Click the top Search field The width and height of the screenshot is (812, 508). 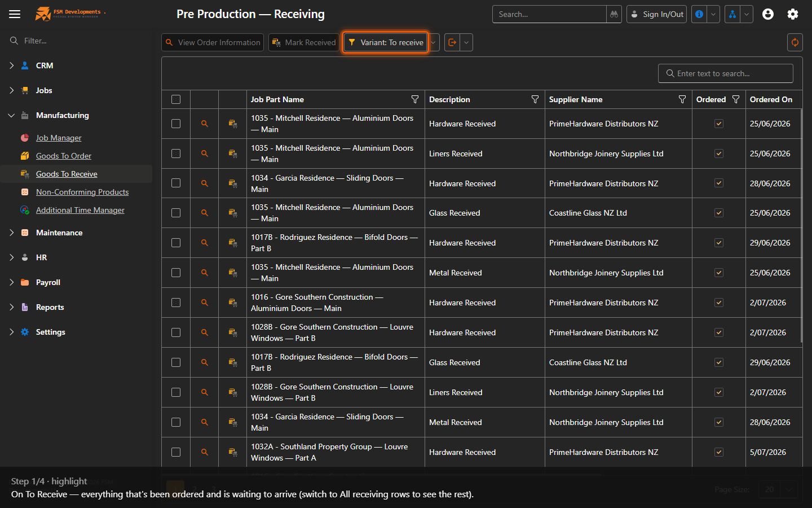pyautogui.click(x=549, y=14)
